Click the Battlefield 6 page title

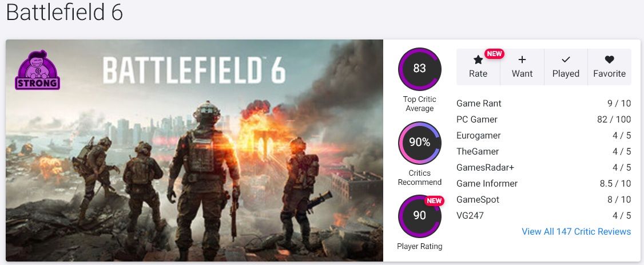pos(65,13)
